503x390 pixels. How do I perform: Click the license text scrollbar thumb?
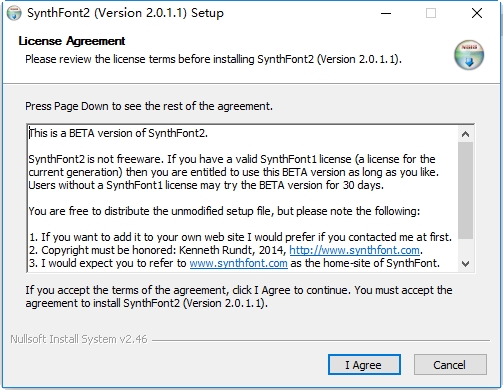point(465,190)
